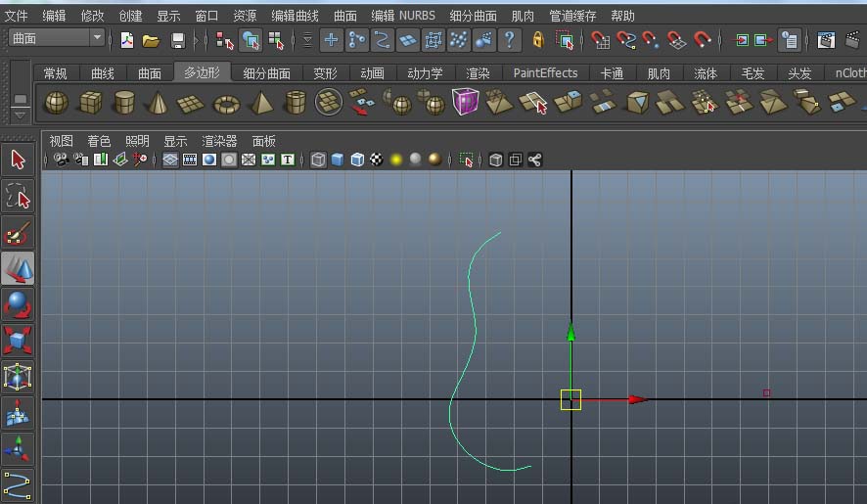Image resolution: width=867 pixels, height=504 pixels.
Task: Click the save scene disk icon
Action: [178, 40]
